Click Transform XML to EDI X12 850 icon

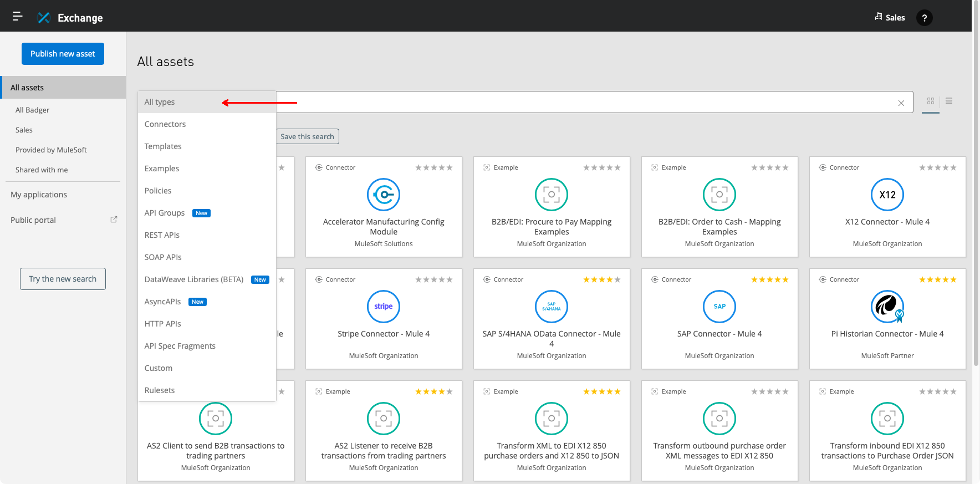(552, 419)
